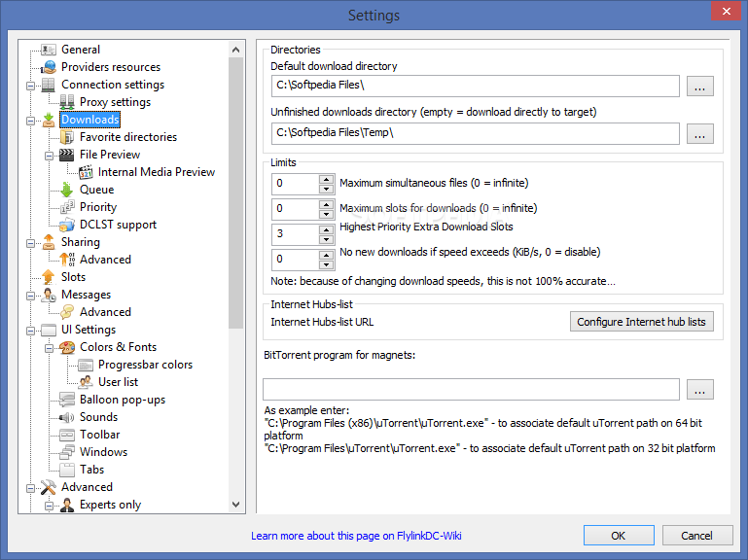Click the General tree icon
The height and width of the screenshot is (560, 748).
(x=49, y=50)
